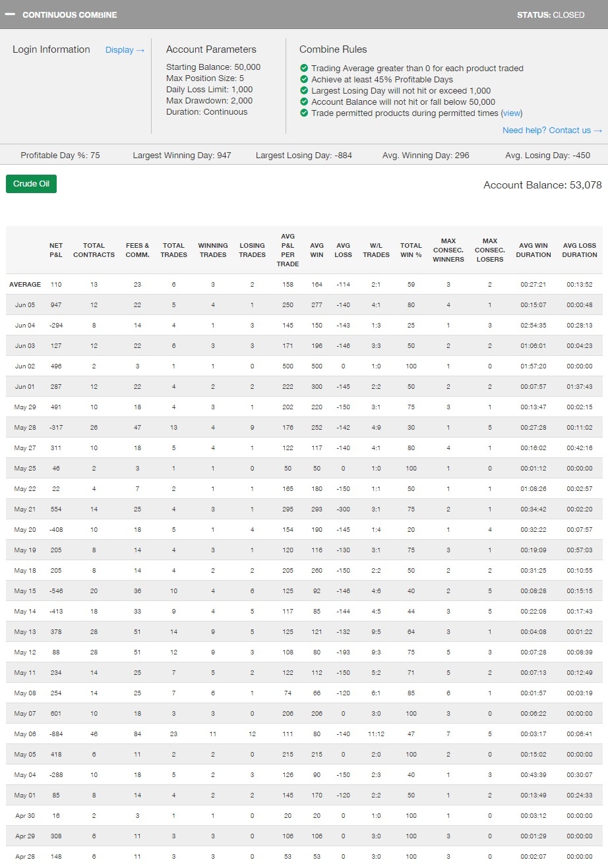Click the FEES & COMM. column header
This screenshot has height=868, width=608.
point(137,250)
